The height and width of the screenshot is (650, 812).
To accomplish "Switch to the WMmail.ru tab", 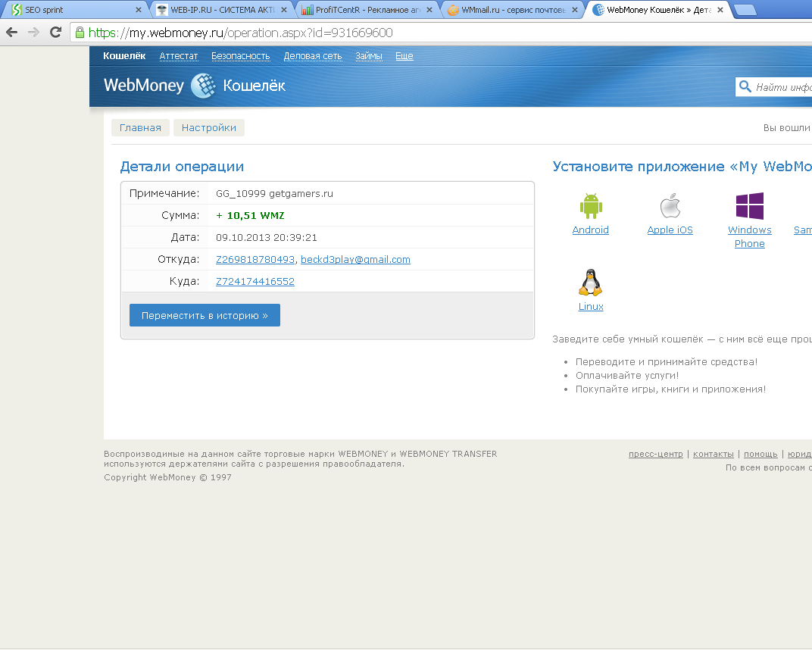I will [513, 10].
